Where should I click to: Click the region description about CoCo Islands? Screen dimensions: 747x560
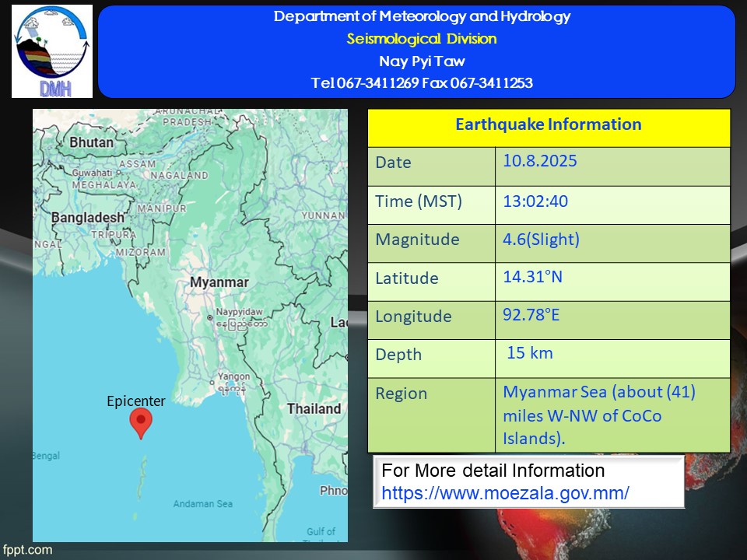[x=599, y=415]
